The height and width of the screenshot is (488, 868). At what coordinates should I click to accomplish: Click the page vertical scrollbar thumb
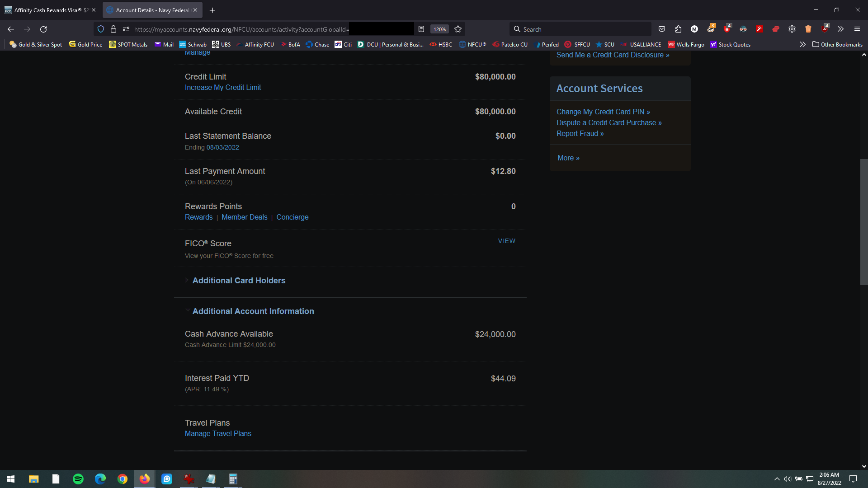[x=864, y=222]
